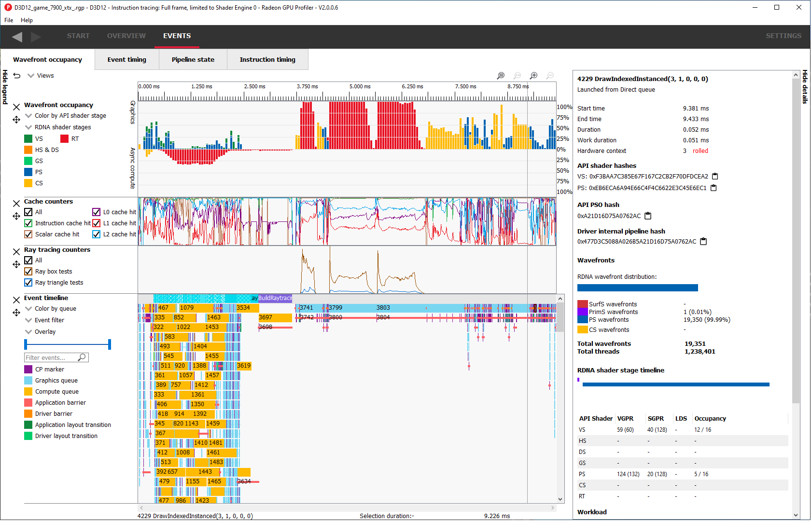This screenshot has height=521, width=812.
Task: Zoom out on the timeline
Action: coord(550,76)
